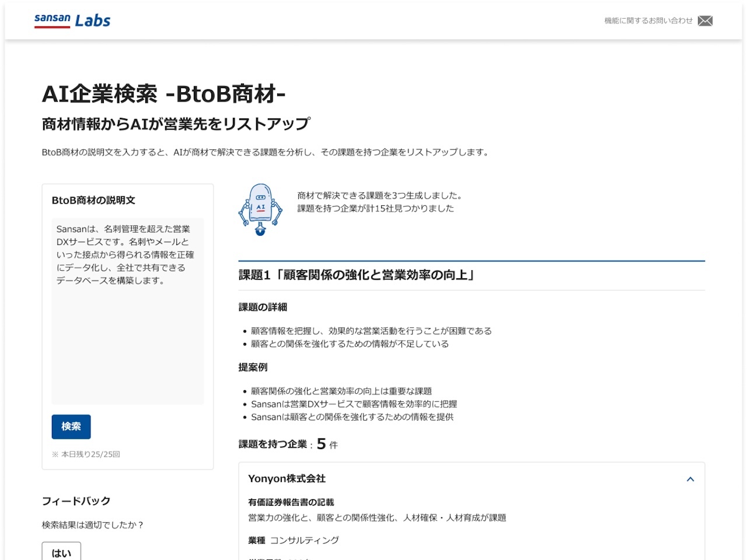The height and width of the screenshot is (560, 747).
Task: Open the mail envelope inquiry icon
Action: [x=705, y=21]
